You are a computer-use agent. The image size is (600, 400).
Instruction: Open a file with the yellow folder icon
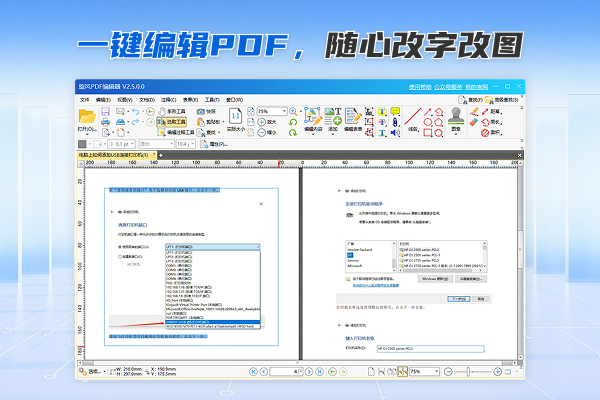[x=87, y=116]
